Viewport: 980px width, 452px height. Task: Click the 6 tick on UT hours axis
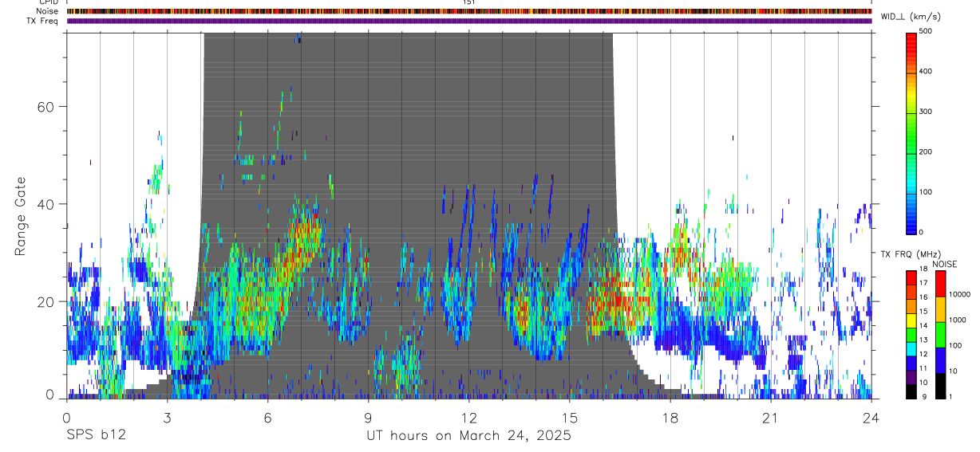(267, 417)
